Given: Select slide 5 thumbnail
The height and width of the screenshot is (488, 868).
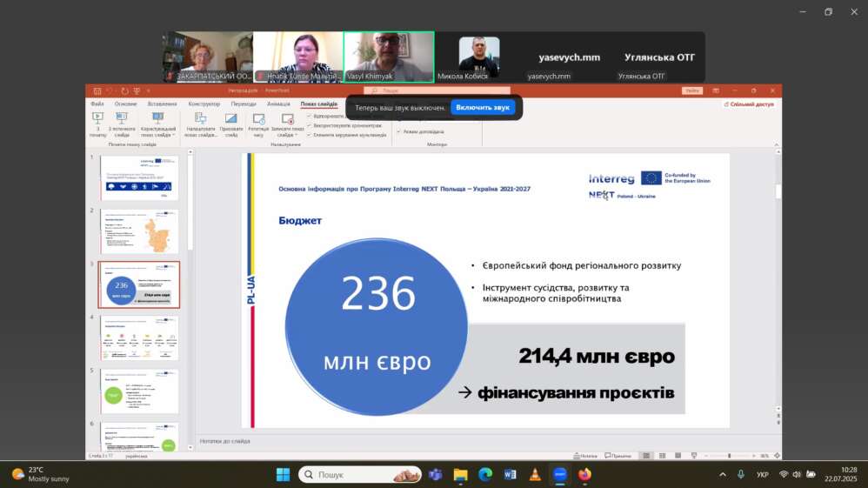Looking at the screenshot, I should (x=139, y=391).
